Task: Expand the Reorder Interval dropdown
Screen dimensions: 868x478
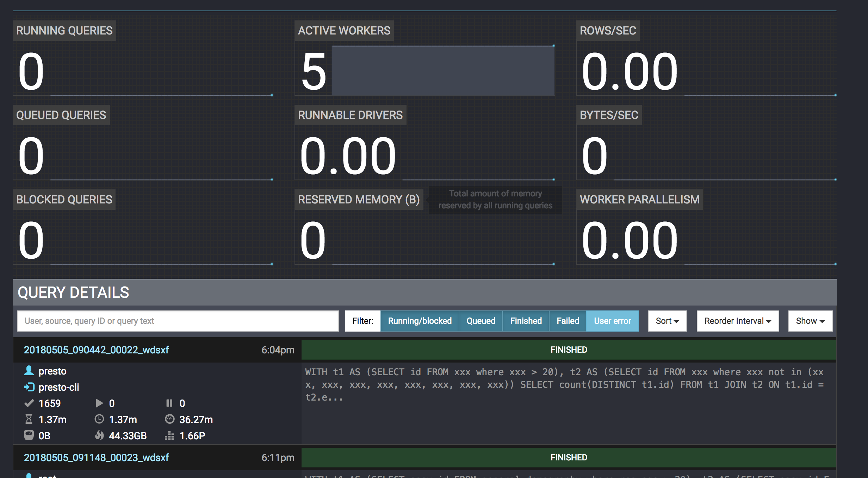Action: tap(737, 321)
